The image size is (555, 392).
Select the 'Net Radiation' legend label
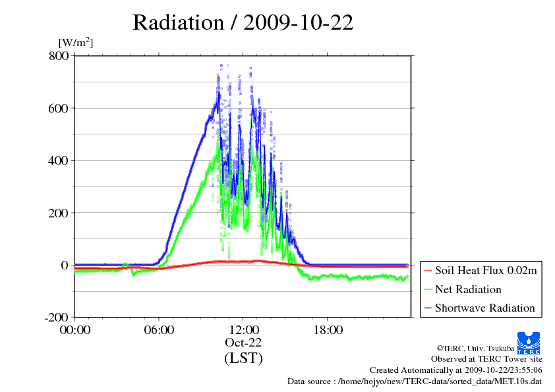[x=468, y=289]
